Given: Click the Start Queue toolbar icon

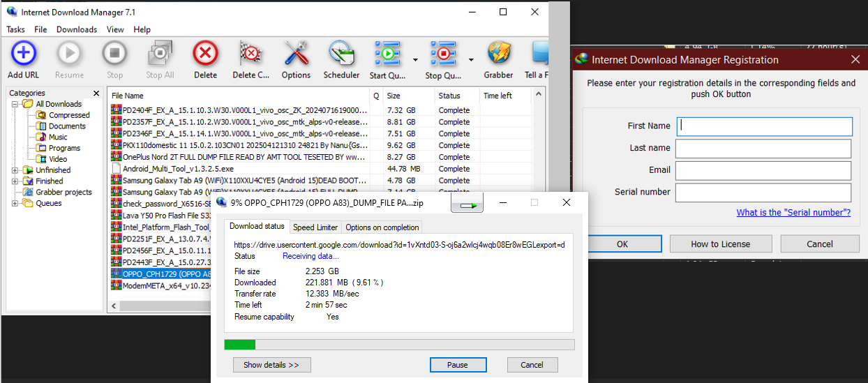Looking at the screenshot, I should [x=387, y=53].
